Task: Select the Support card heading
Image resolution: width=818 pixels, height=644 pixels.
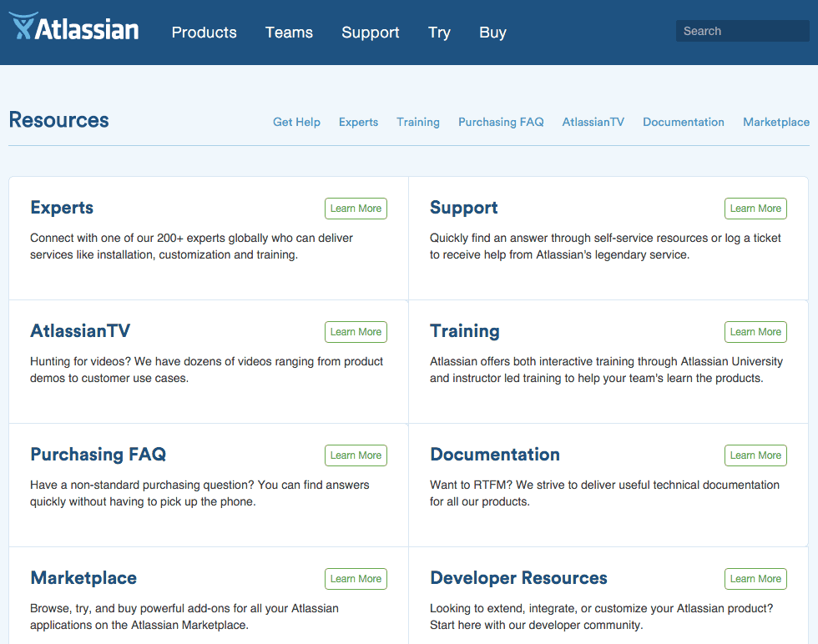Action: pos(464,208)
